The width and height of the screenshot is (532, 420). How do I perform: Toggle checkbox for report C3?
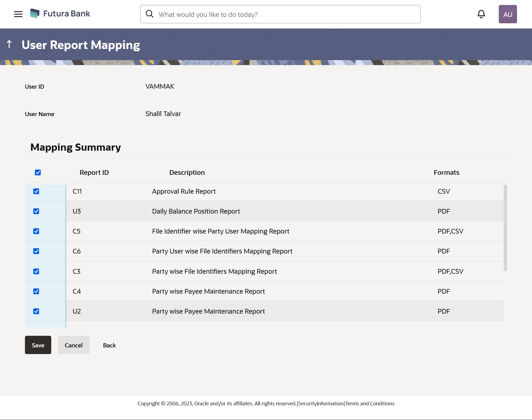36,272
